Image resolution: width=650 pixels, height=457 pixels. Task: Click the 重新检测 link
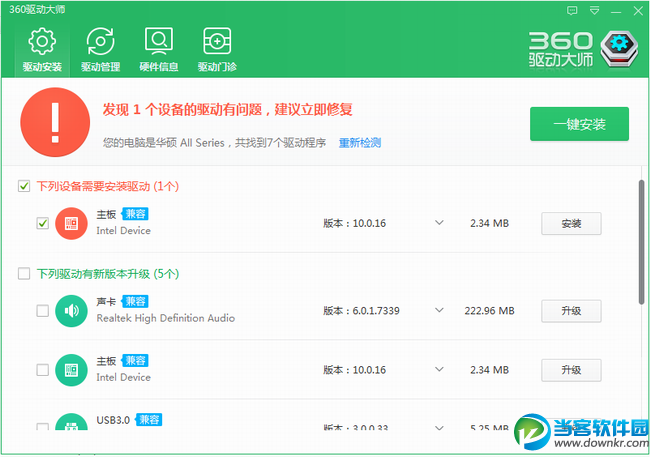pos(360,143)
